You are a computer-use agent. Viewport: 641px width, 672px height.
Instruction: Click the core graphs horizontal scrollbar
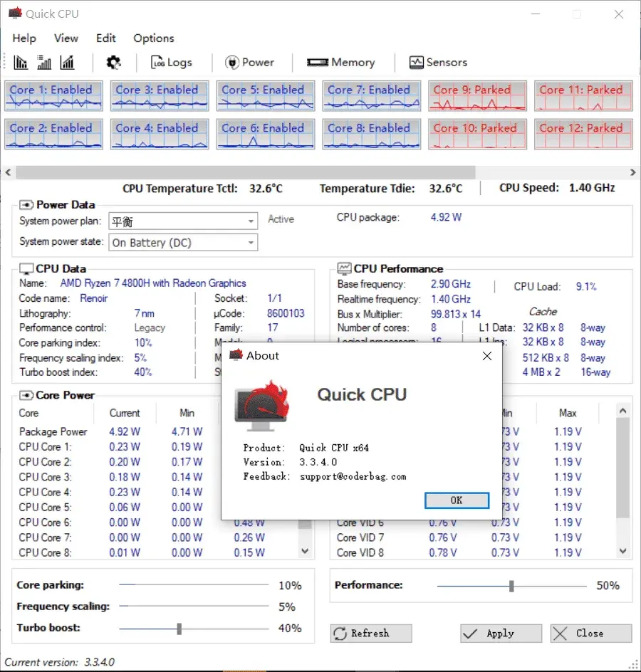(245, 172)
